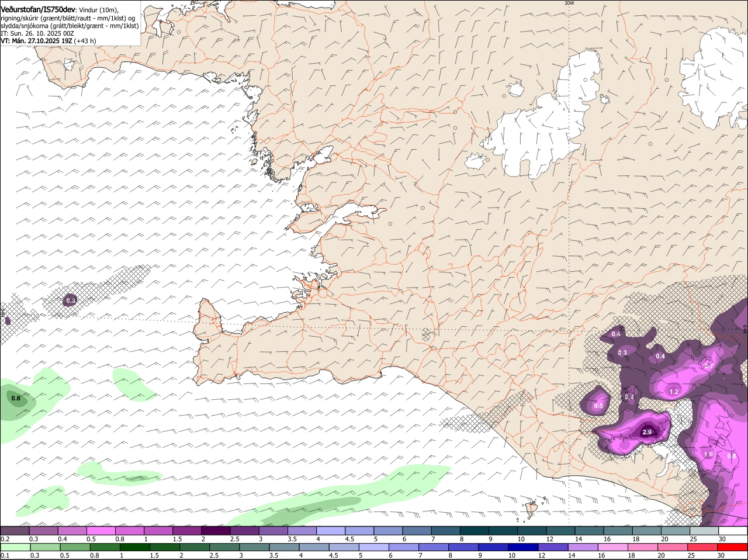Click the 0.5 value in the small purple blob
This screenshot has width=748, height=560.
[598, 406]
